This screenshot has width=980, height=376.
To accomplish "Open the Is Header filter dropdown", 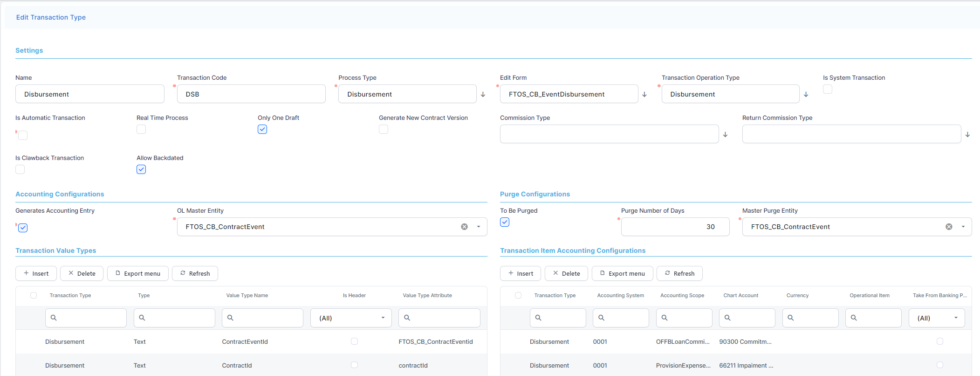I will pos(383,318).
